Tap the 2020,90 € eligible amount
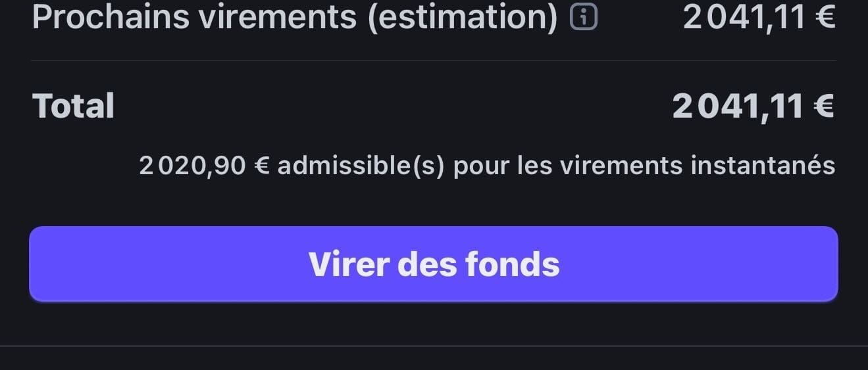The image size is (868, 370). point(205,166)
